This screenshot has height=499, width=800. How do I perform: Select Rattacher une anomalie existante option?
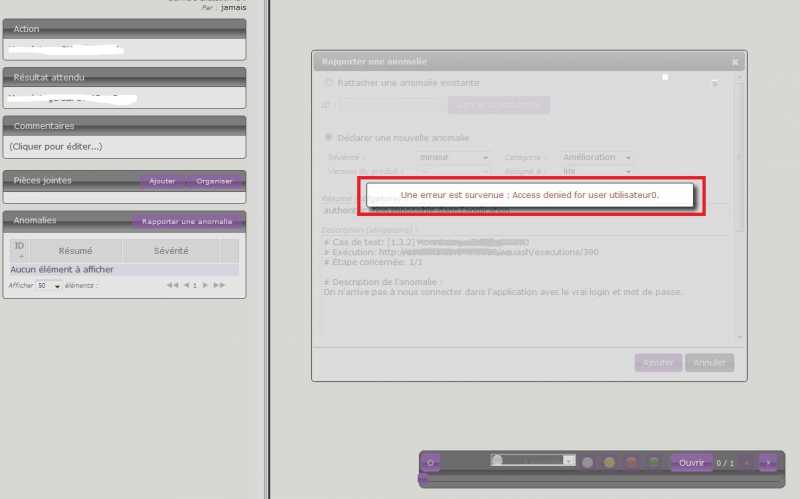click(x=329, y=82)
